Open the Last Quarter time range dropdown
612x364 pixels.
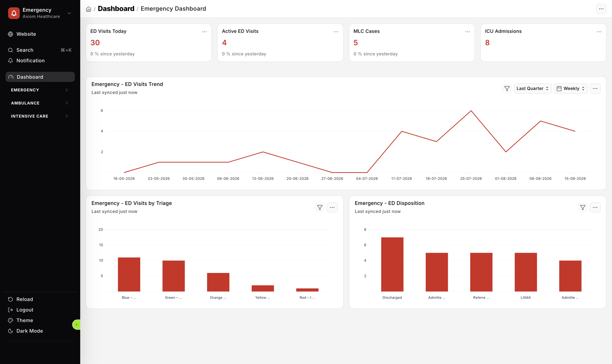pyautogui.click(x=533, y=88)
